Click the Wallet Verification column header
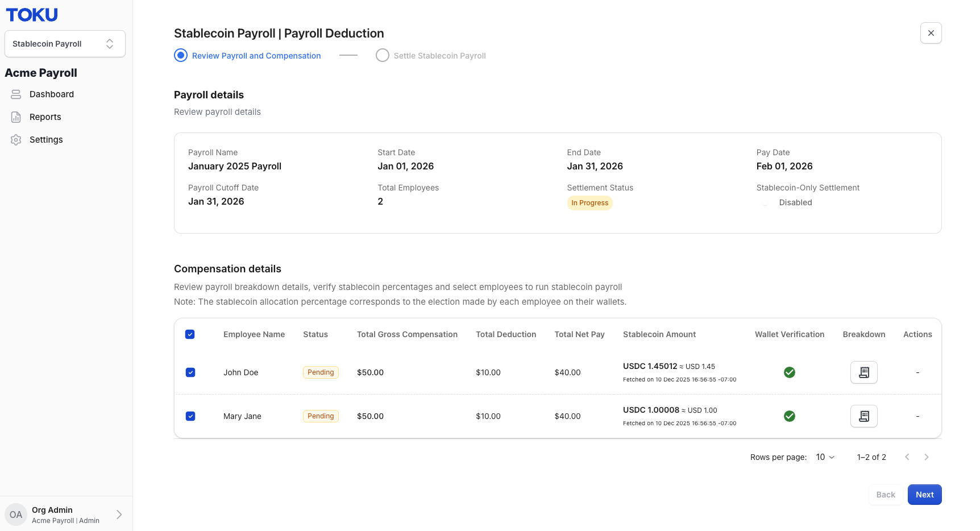The height and width of the screenshot is (531, 980). (x=790, y=334)
